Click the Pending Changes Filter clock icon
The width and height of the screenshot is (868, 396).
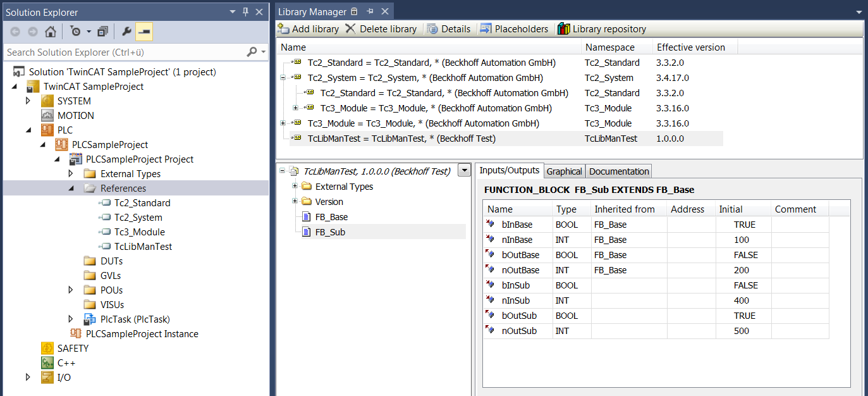click(75, 32)
